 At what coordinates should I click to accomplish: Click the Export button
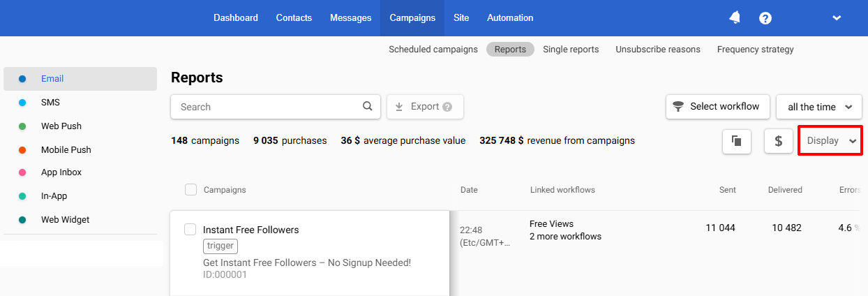click(x=425, y=107)
